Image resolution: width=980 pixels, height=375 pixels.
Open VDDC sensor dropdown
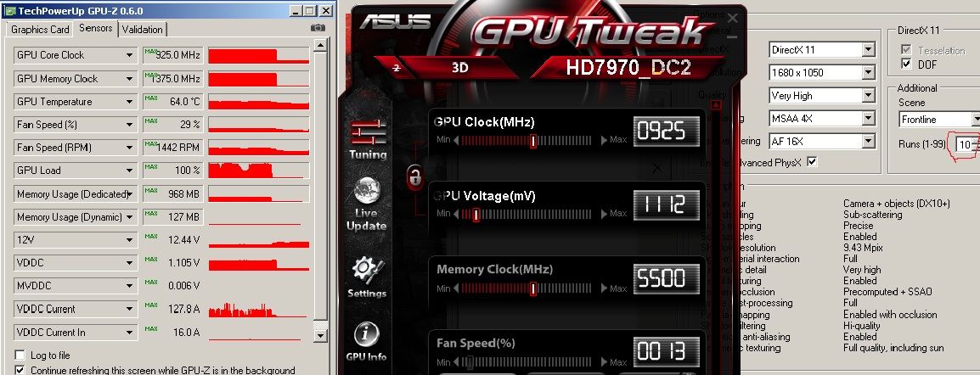[129, 263]
